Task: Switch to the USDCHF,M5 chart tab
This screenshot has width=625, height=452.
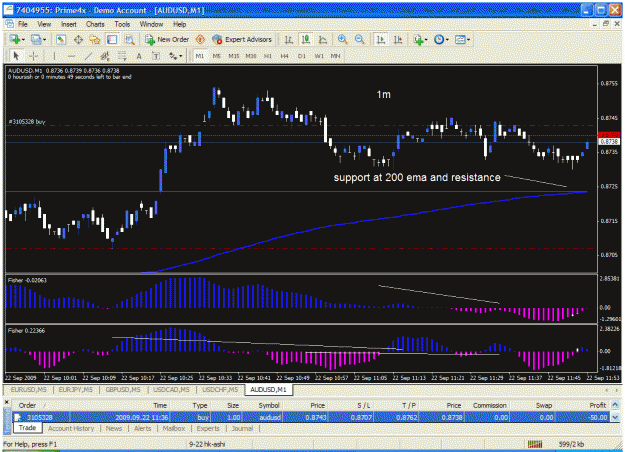Action: click(x=220, y=389)
